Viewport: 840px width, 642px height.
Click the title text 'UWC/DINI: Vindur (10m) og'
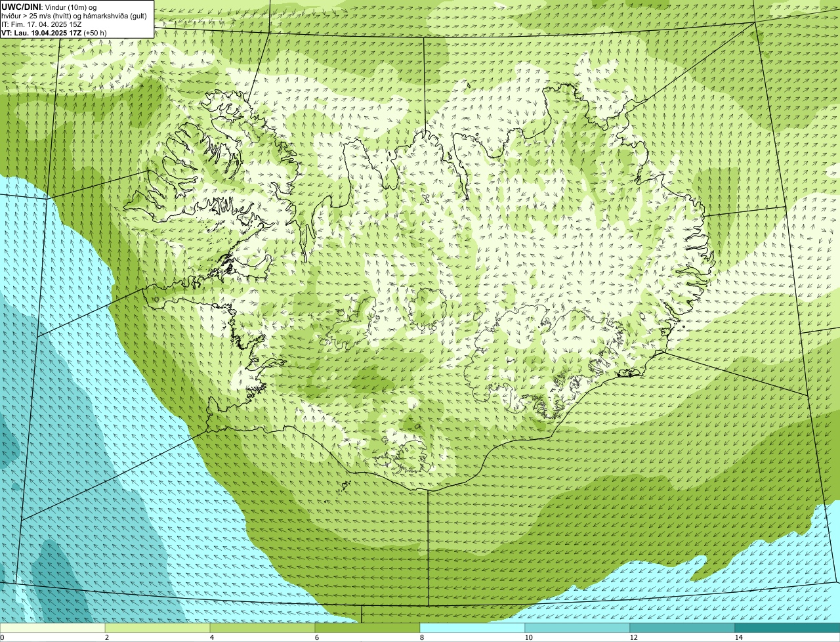click(49, 7)
